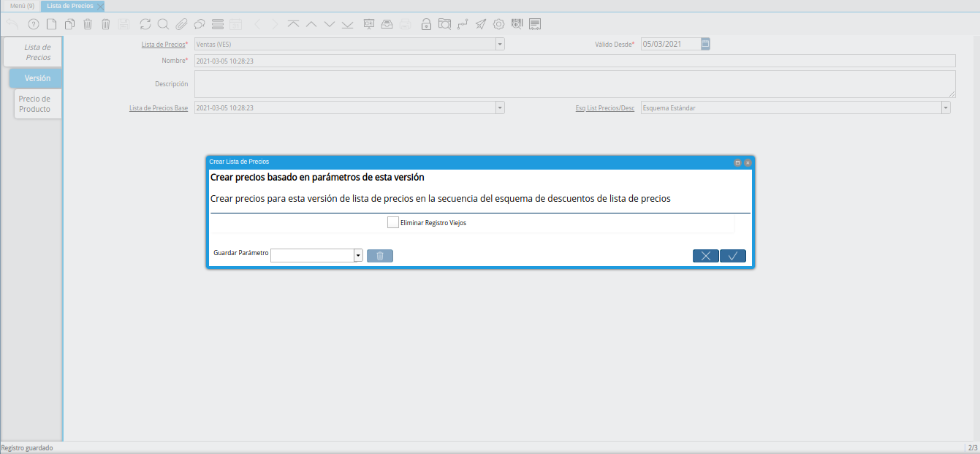This screenshot has width=980, height=454.
Task: Click the Send paper plane icon
Action: [x=480, y=24]
